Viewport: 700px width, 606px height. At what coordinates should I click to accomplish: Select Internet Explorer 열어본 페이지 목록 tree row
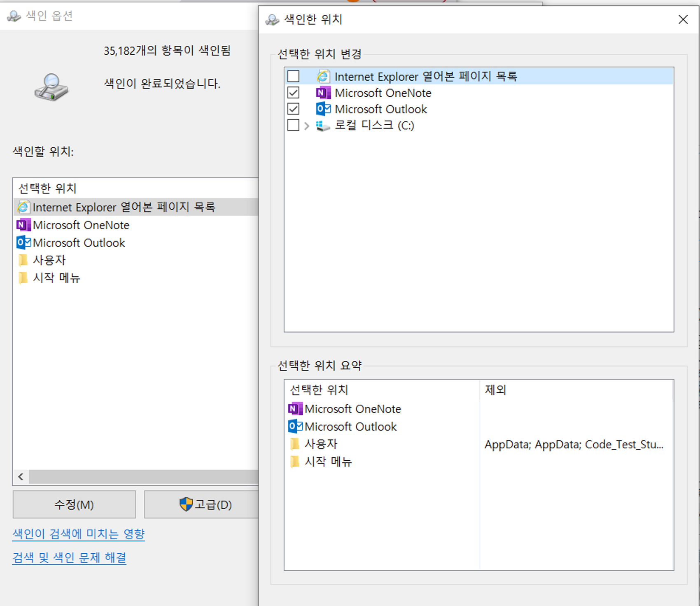(x=479, y=76)
